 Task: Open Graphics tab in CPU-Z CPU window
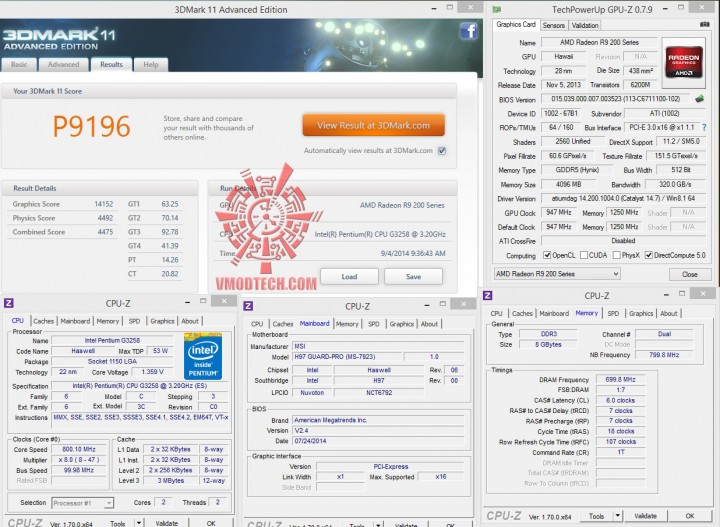162,321
